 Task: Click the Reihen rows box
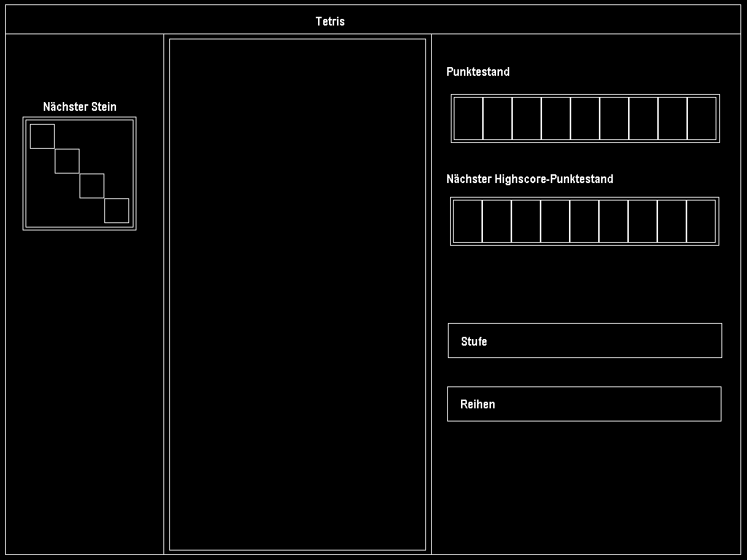pyautogui.click(x=584, y=404)
